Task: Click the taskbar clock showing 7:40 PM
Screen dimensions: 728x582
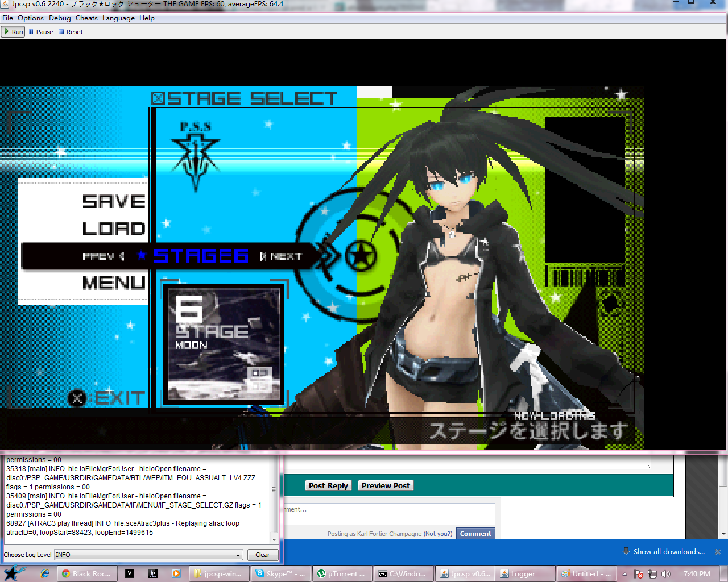Action: 697,574
